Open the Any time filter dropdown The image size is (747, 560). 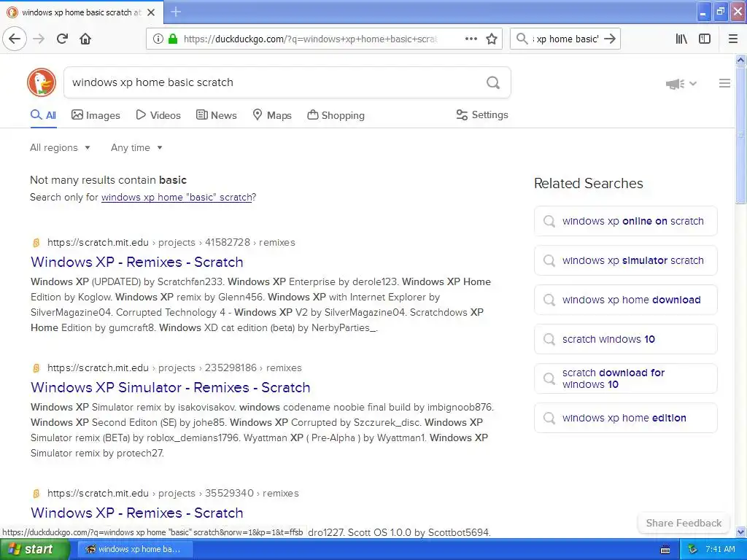[x=136, y=147]
